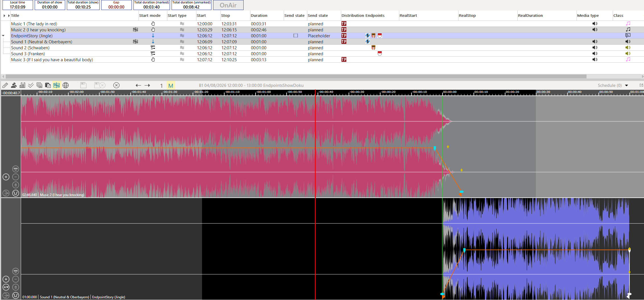Select the Sound 2 (Schwaben) row
This screenshot has height=300, width=644.
(x=327, y=48)
